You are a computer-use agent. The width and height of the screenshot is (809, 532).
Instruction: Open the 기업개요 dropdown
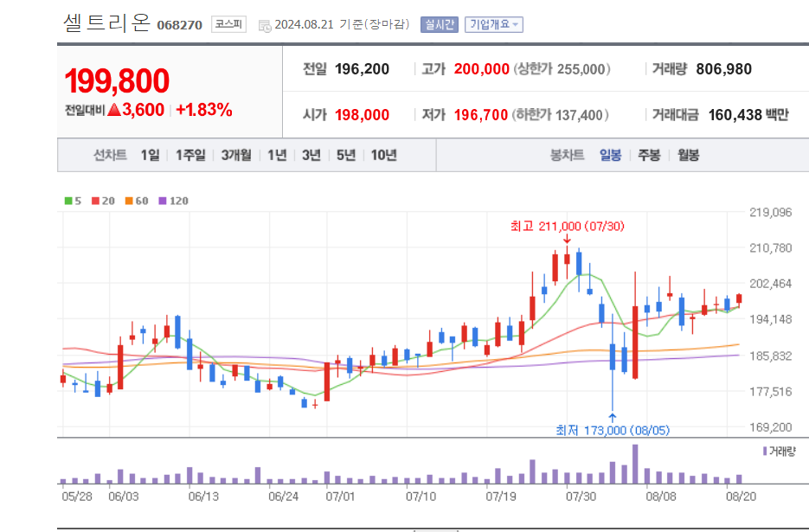[x=494, y=24]
